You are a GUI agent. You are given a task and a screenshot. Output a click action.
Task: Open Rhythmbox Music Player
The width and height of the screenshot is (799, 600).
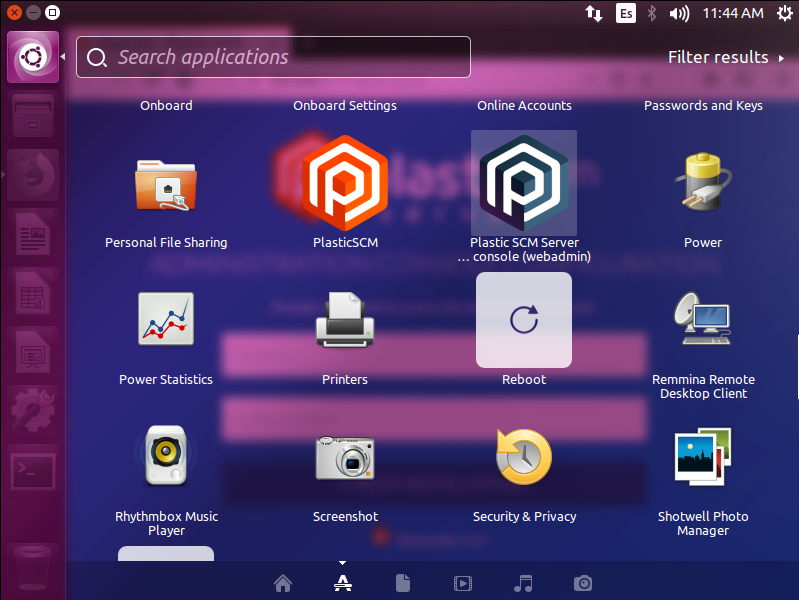pyautogui.click(x=166, y=455)
